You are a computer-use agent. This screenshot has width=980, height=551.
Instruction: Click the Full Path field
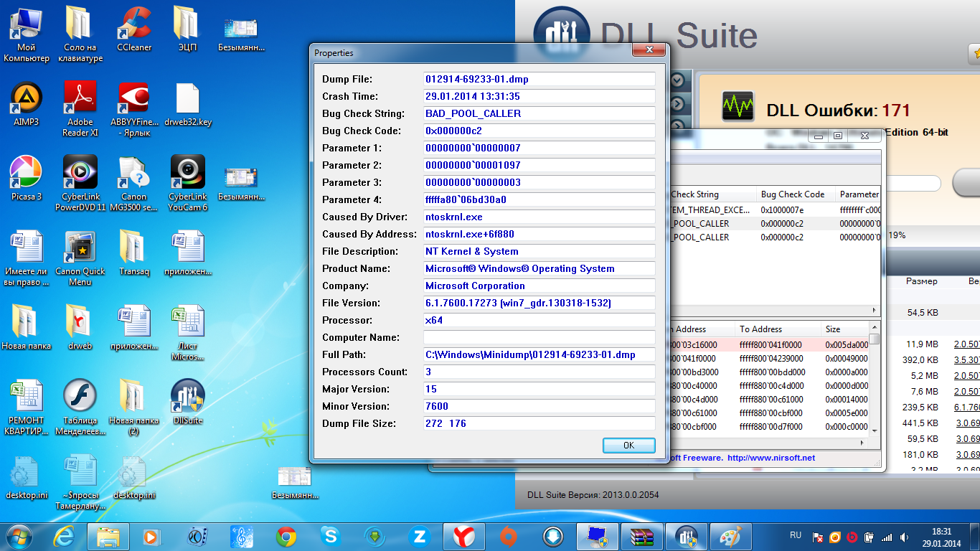pyautogui.click(x=540, y=354)
